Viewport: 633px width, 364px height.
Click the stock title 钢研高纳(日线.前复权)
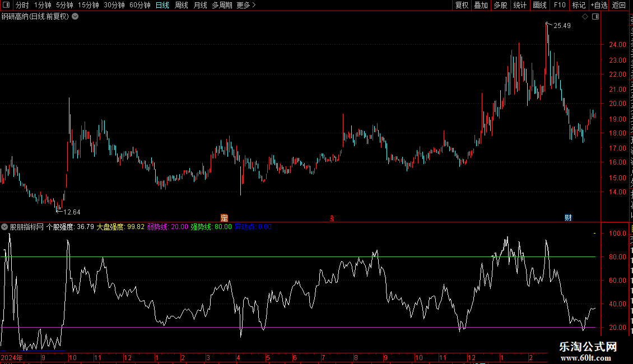point(35,17)
